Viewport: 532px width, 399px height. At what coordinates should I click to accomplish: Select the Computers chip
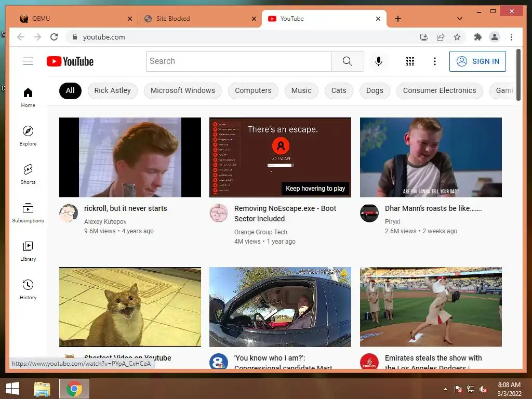[x=253, y=90]
